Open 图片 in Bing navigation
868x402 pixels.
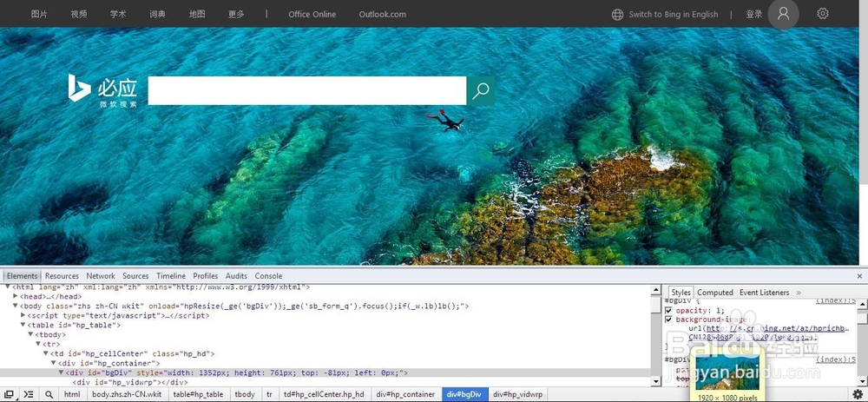click(x=39, y=15)
